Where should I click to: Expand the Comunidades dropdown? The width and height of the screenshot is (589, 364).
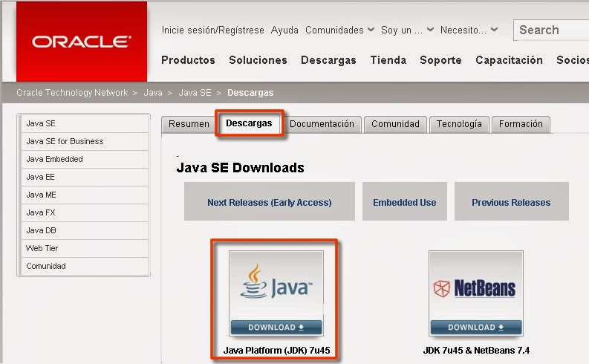(339, 30)
